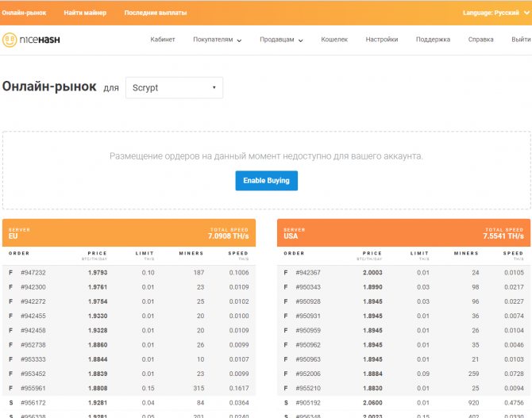Select USA order #955210
The width and height of the screenshot is (532, 418).
[x=403, y=388]
